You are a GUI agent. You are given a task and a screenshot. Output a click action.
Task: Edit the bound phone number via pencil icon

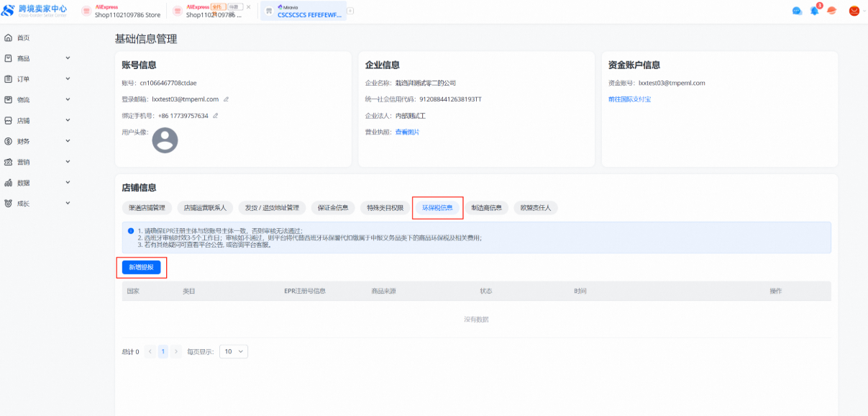tap(215, 116)
